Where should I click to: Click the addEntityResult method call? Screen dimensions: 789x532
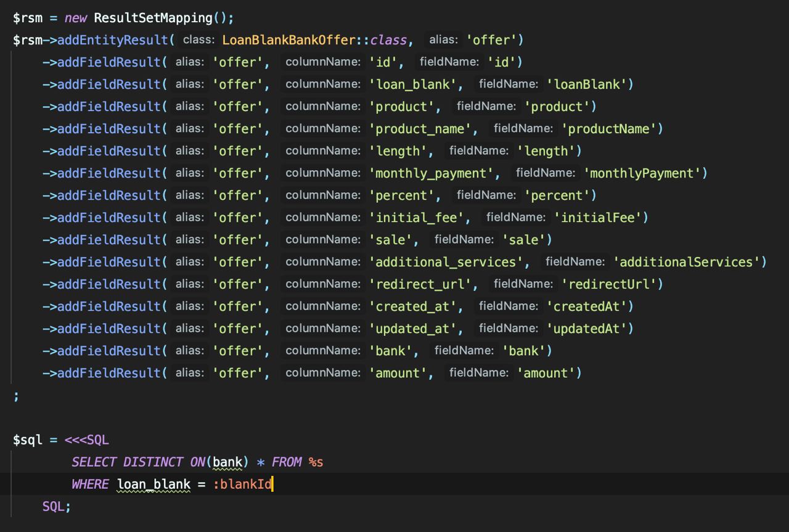point(112,40)
